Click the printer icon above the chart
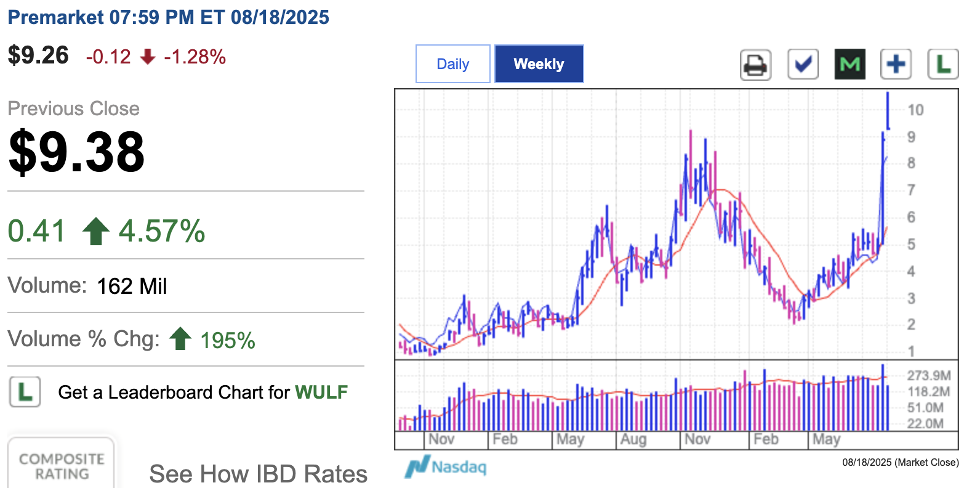 755,64
